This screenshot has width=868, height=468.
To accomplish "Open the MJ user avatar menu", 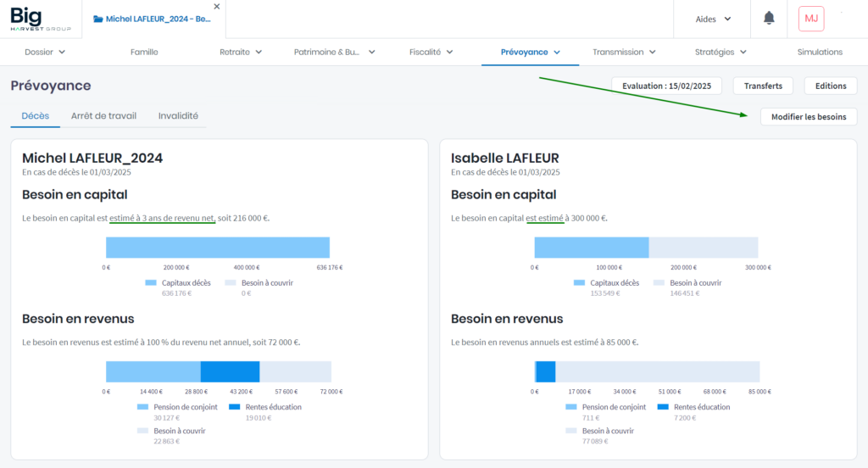I will coord(811,19).
